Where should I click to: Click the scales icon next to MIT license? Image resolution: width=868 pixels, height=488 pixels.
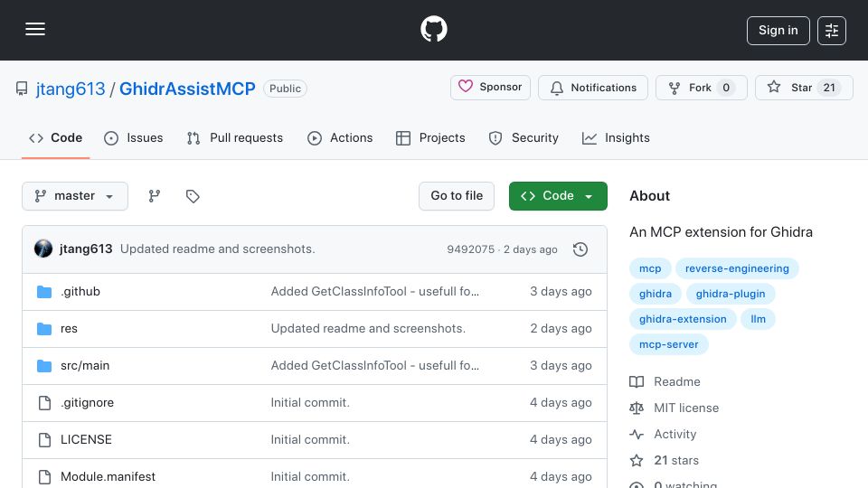(637, 408)
